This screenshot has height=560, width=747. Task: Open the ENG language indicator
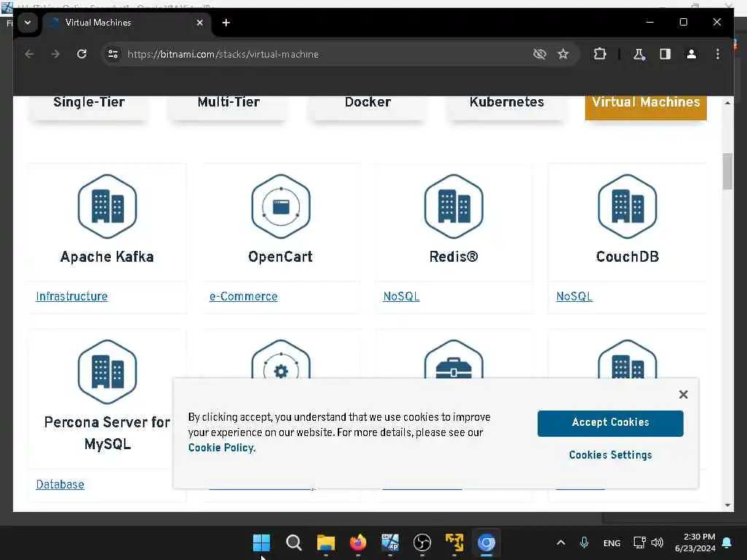point(612,543)
